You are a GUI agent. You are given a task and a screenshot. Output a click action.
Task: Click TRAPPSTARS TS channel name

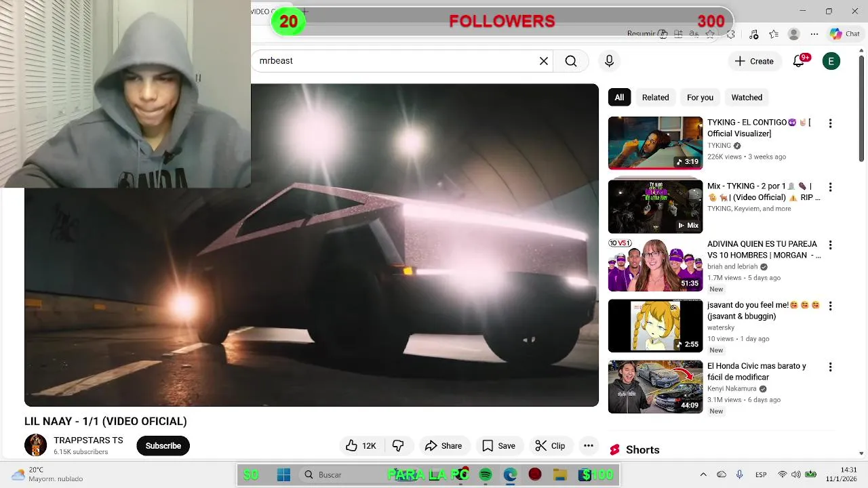coord(88,441)
